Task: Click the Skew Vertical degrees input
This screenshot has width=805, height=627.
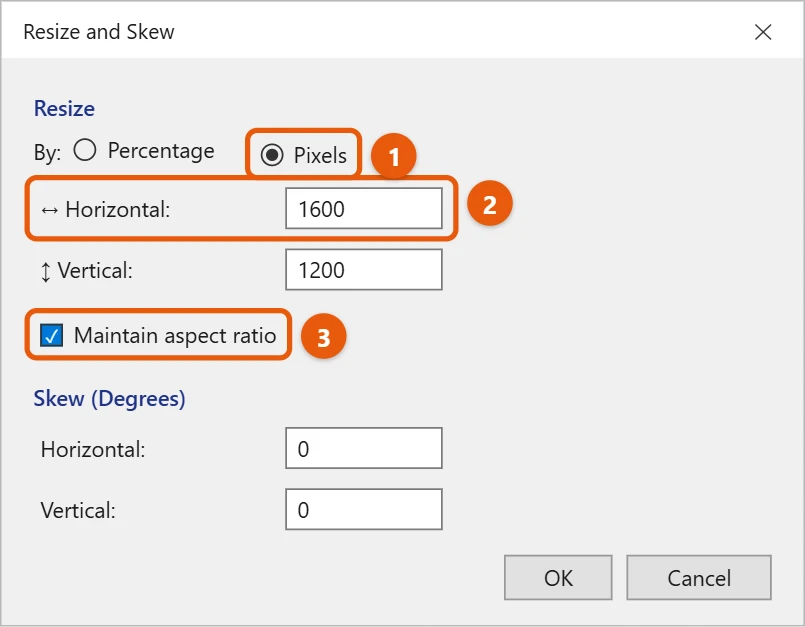Action: tap(363, 509)
